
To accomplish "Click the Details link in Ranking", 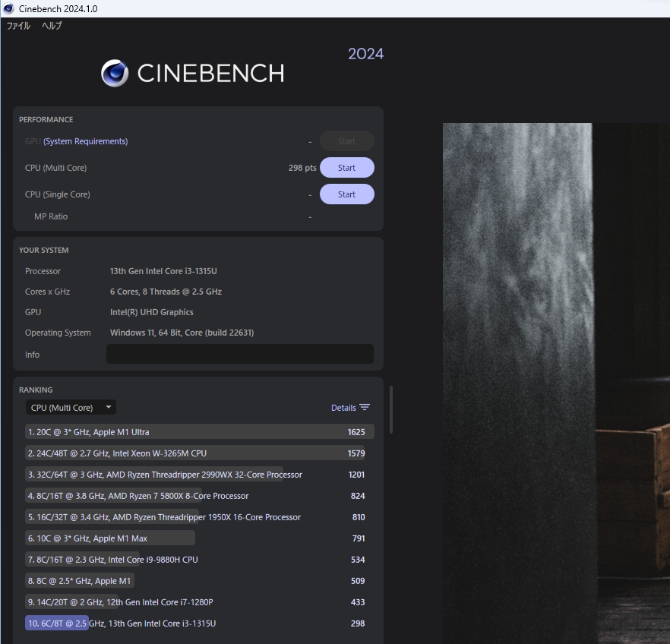I will [343, 408].
